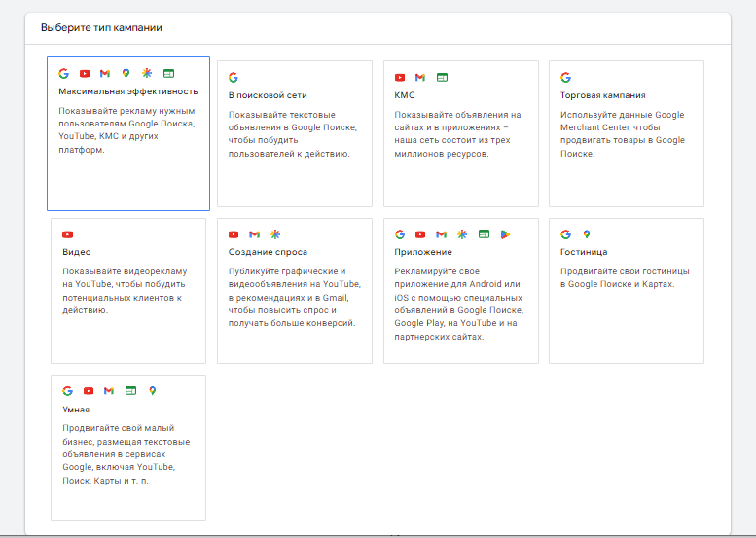756x538 pixels.
Task: Click Gmail icon in Максимальная эффективность card
Action: [105, 73]
